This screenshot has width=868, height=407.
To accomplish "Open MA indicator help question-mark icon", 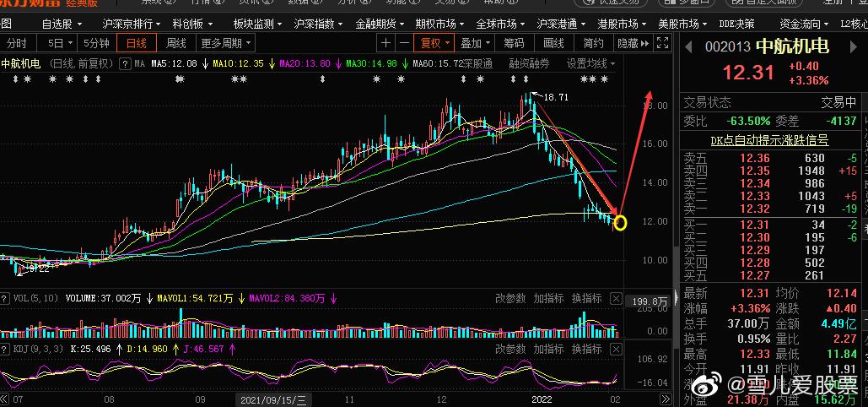I will point(125,63).
